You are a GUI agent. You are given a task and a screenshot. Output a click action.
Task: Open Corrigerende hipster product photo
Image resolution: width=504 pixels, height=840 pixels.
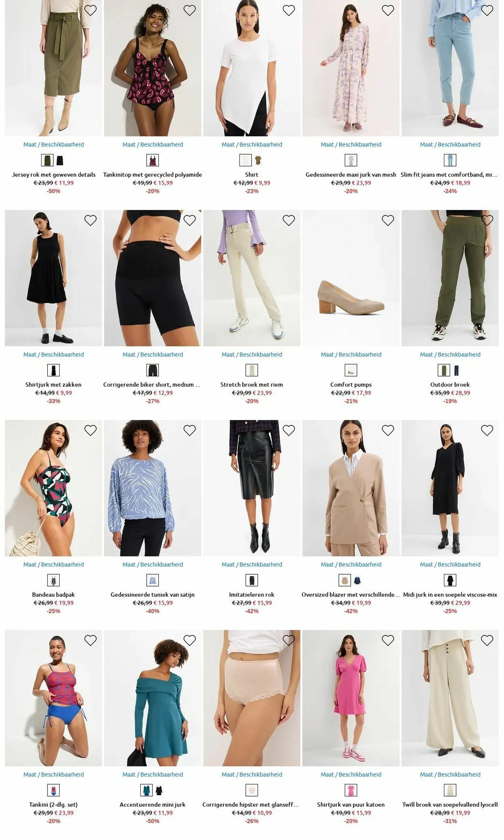(x=252, y=698)
